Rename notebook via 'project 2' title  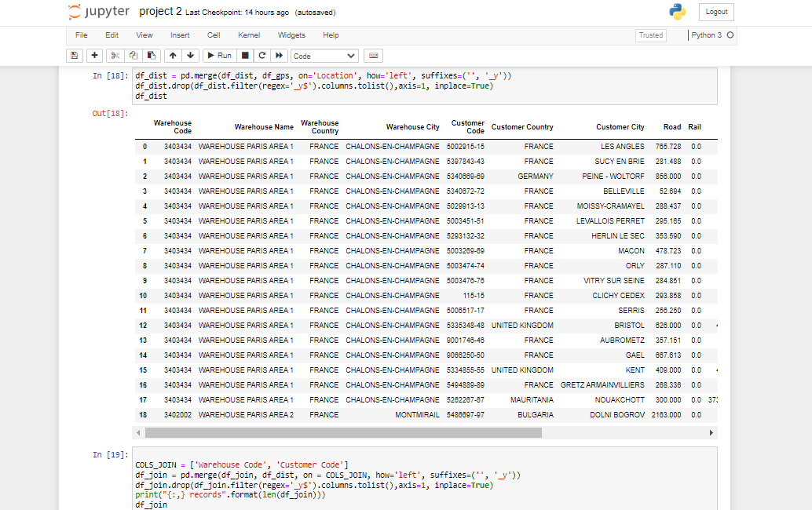160,12
